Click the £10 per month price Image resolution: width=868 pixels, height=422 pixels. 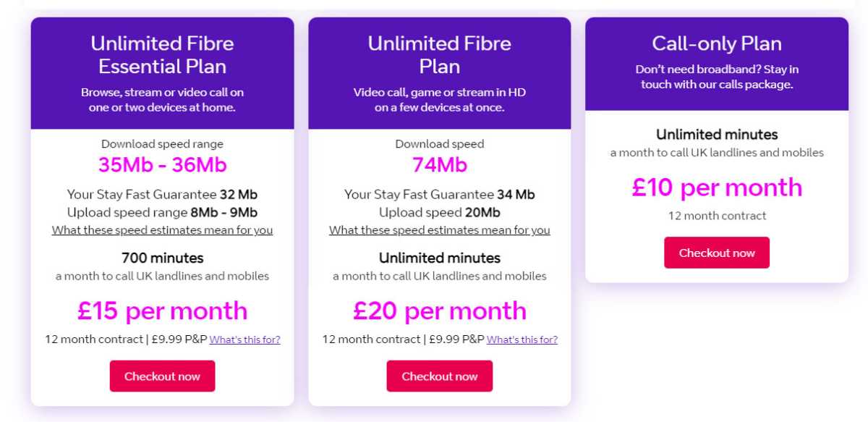tap(717, 187)
